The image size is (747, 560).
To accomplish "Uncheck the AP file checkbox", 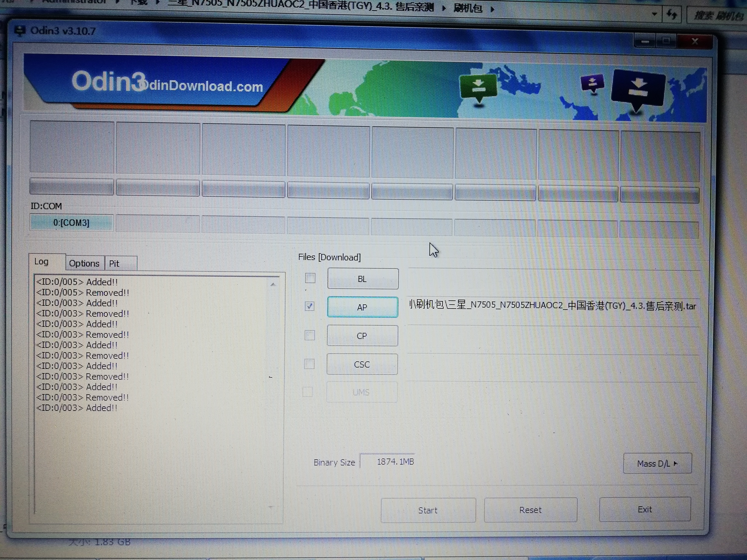I will [309, 306].
